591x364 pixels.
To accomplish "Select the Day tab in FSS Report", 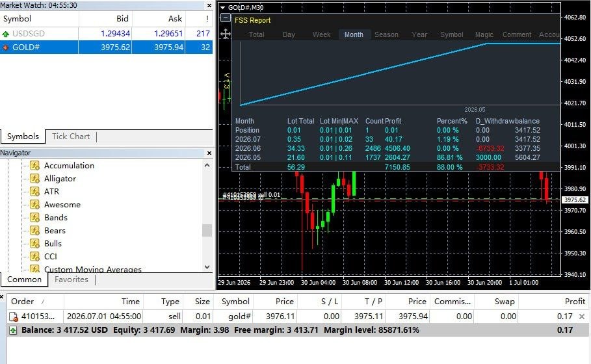I will click(289, 34).
